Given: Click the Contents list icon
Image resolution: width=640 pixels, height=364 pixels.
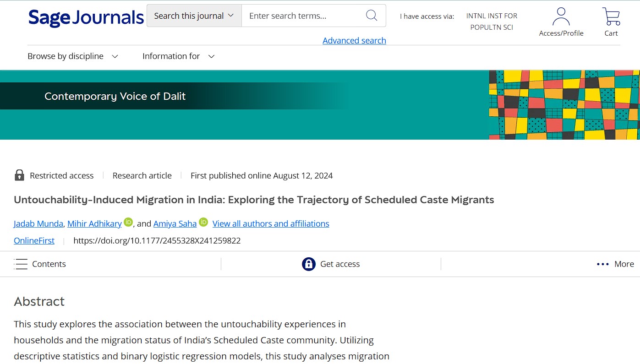Looking at the screenshot, I should 21,264.
